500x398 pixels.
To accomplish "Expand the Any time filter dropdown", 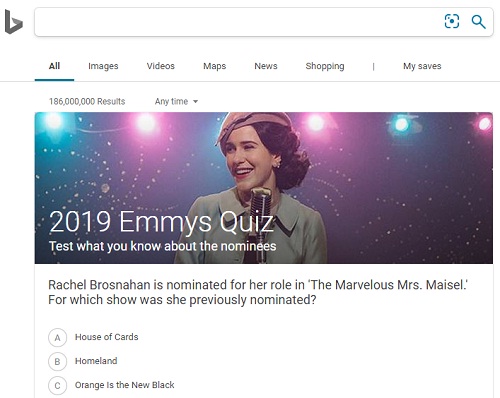I will (176, 101).
